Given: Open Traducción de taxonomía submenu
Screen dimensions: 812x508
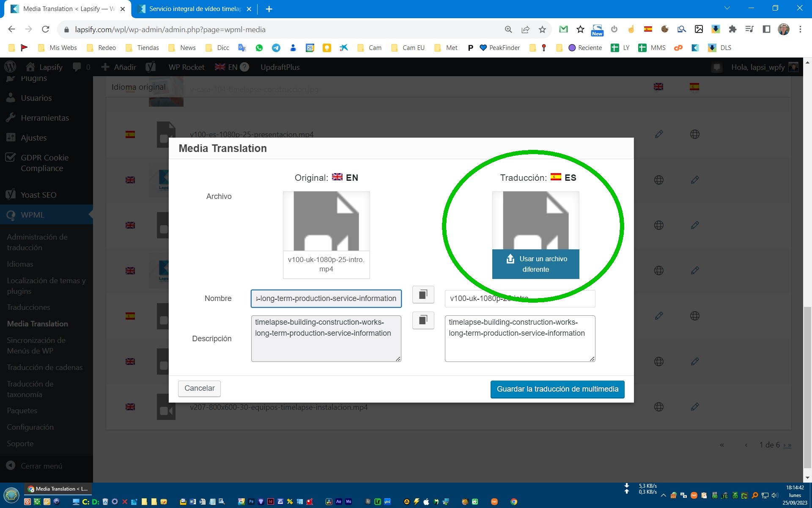Looking at the screenshot, I should click(30, 389).
